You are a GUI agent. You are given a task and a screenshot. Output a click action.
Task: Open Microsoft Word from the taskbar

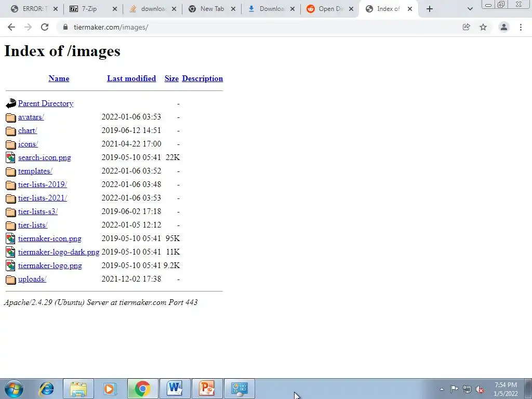click(x=175, y=389)
